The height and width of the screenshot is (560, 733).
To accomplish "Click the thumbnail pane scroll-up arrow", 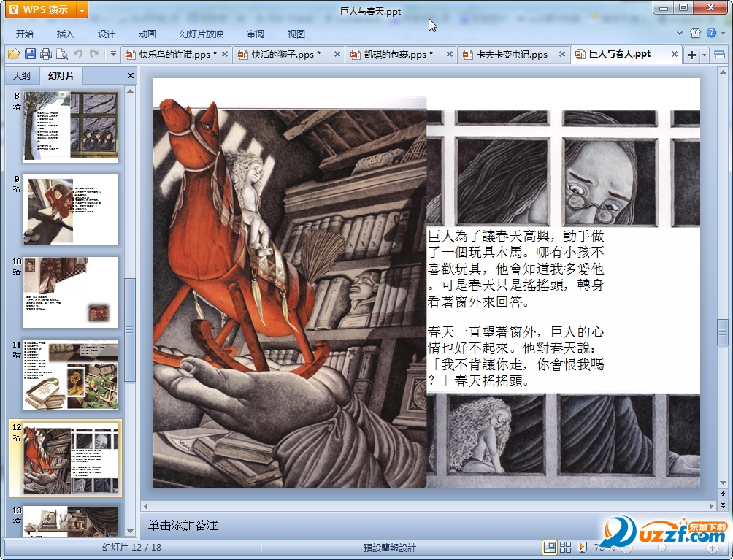I will point(131,91).
